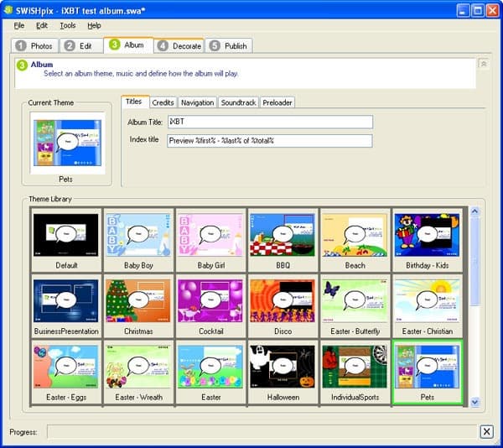Click theme library scroll up arrow
Image resolution: width=503 pixels, height=448 pixels.
(474, 211)
